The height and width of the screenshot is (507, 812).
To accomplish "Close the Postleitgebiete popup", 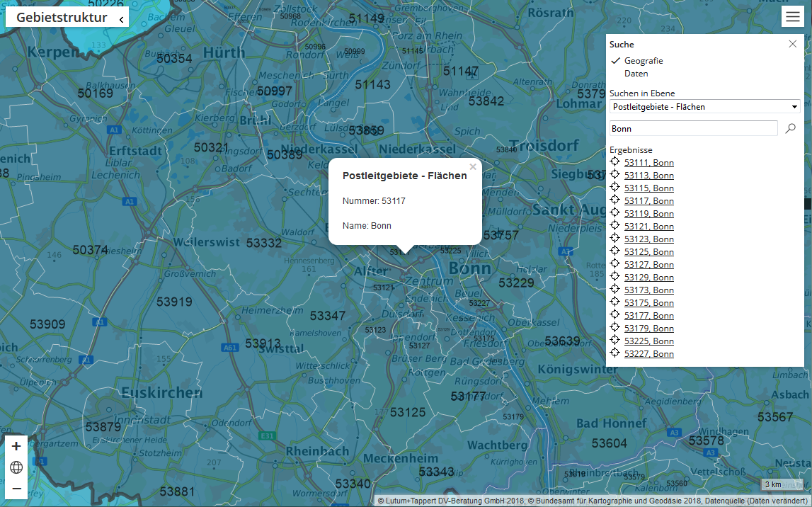I will tap(473, 167).
